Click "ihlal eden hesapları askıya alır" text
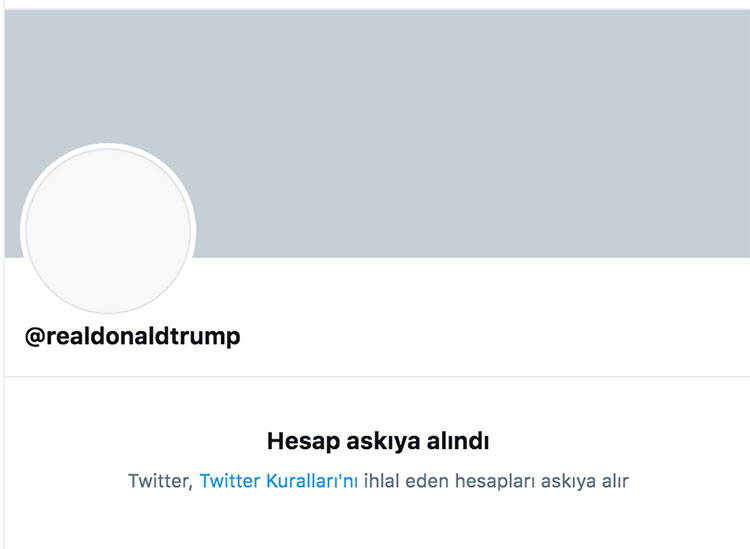Screen dimensions: 750x549 pos(496,481)
